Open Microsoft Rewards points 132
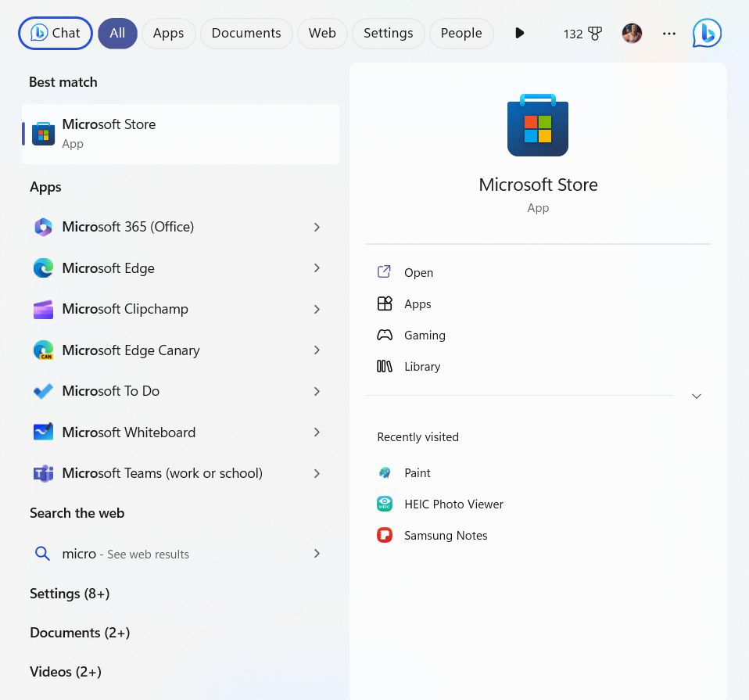749x700 pixels. point(582,34)
